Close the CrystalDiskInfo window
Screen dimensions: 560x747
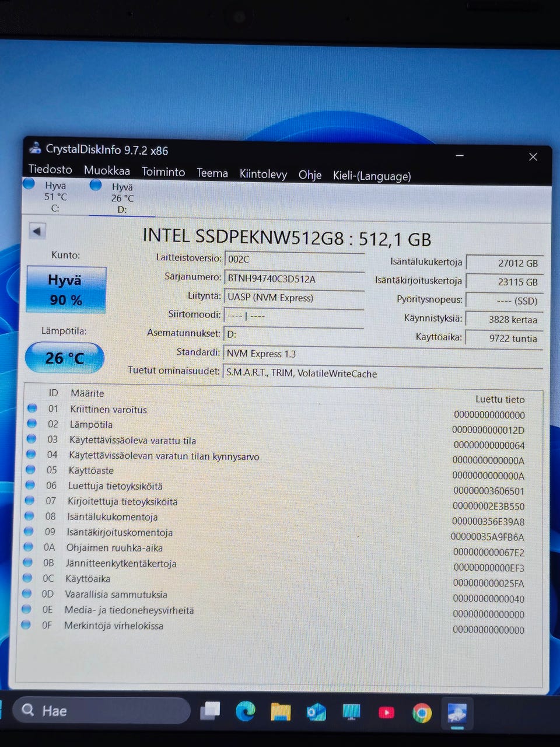[533, 157]
